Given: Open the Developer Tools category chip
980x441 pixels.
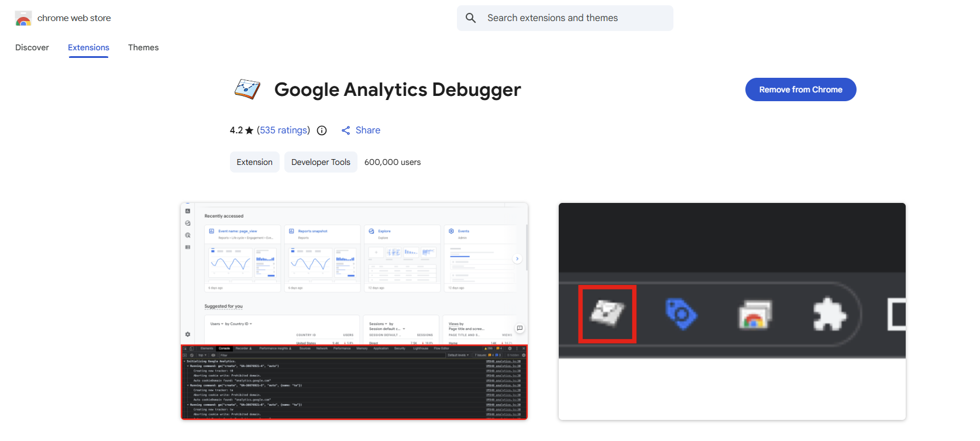Looking at the screenshot, I should (321, 162).
